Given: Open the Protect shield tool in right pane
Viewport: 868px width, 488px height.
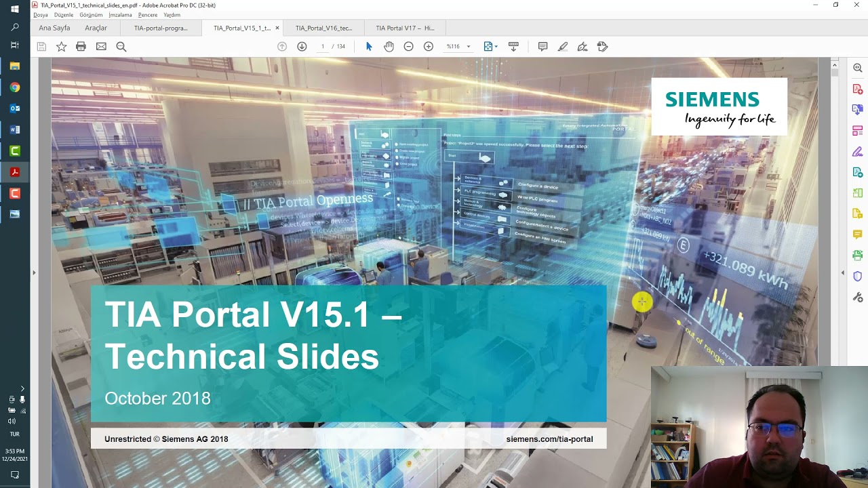Looking at the screenshot, I should (858, 277).
